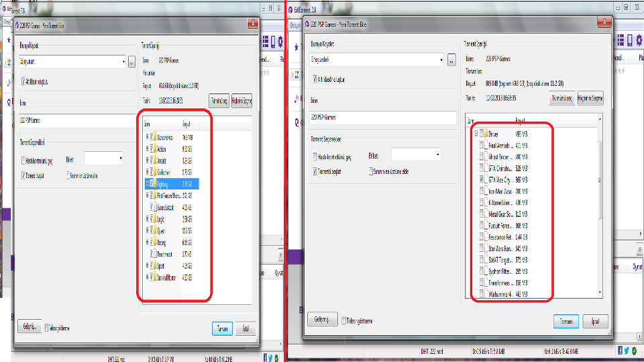Click 'Tümünü seç' button in right dialog
Image resolution: width=644 pixels, height=362 pixels.
point(561,98)
